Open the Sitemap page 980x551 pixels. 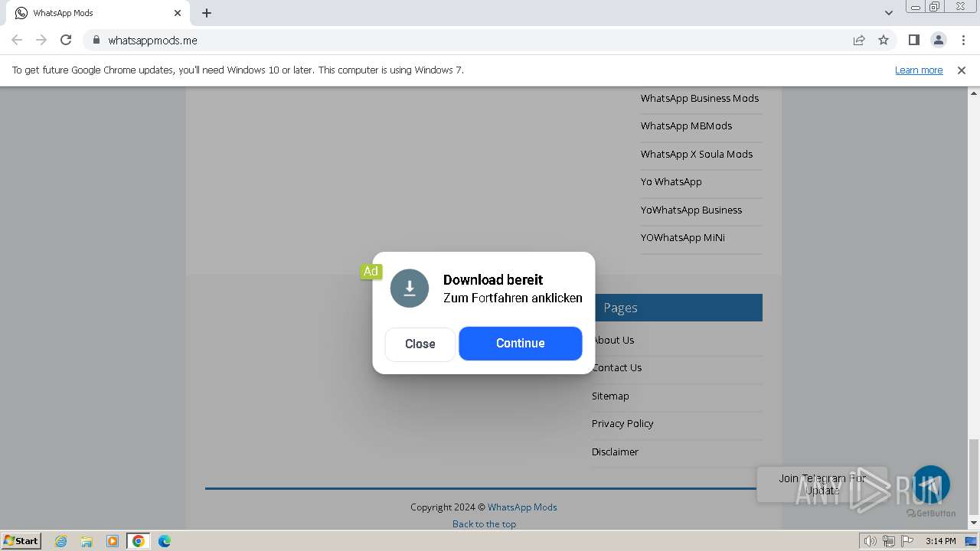(x=610, y=396)
